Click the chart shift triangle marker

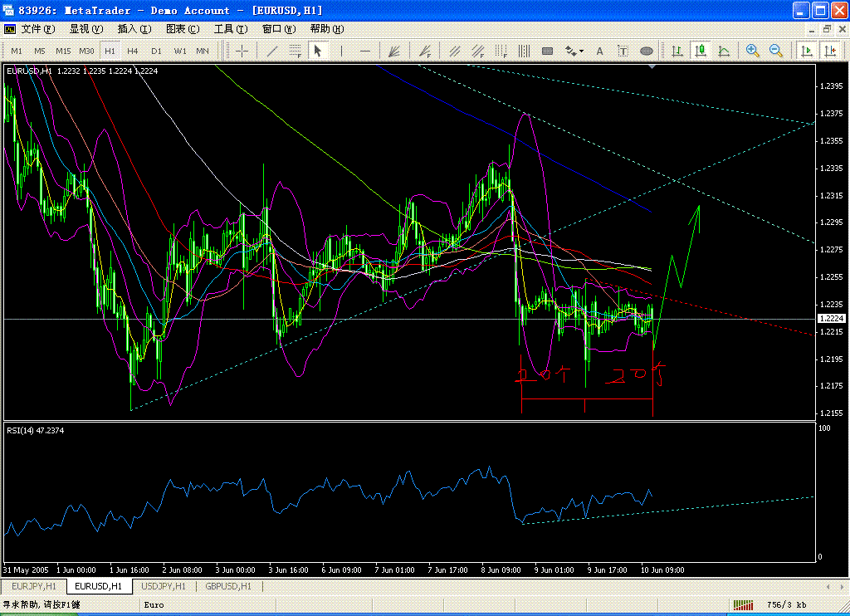pos(652,66)
